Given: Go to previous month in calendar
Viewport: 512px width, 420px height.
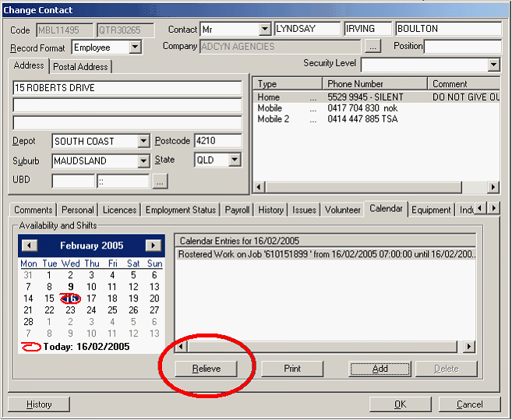Looking at the screenshot, I should 29,245.
